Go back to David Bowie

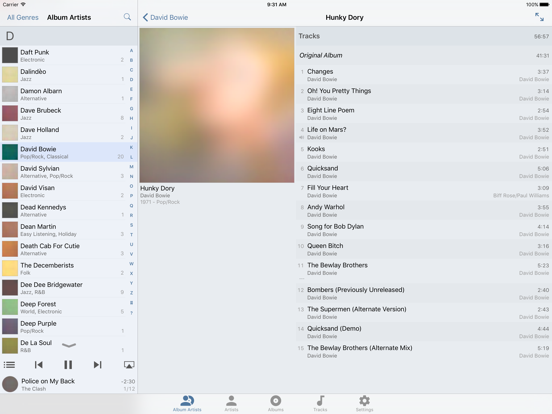[x=165, y=17]
